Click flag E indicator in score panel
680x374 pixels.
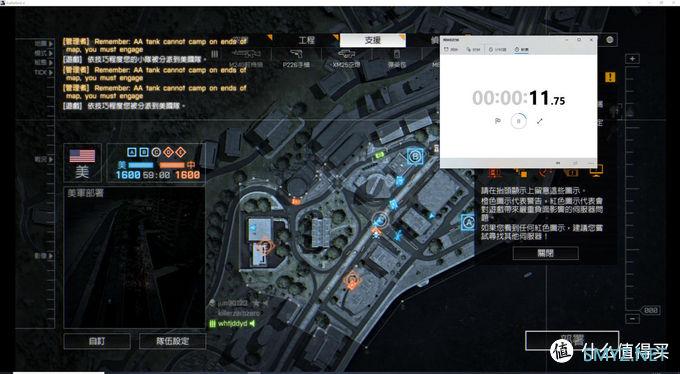(x=180, y=152)
